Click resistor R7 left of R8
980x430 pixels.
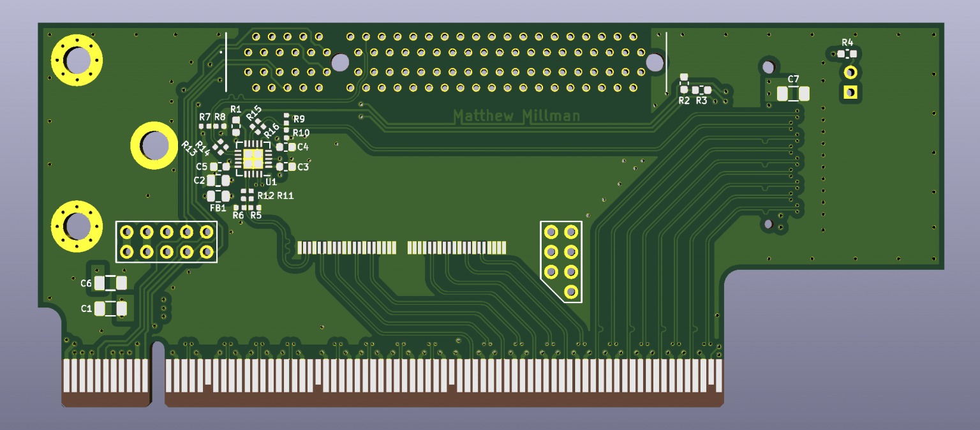(204, 125)
